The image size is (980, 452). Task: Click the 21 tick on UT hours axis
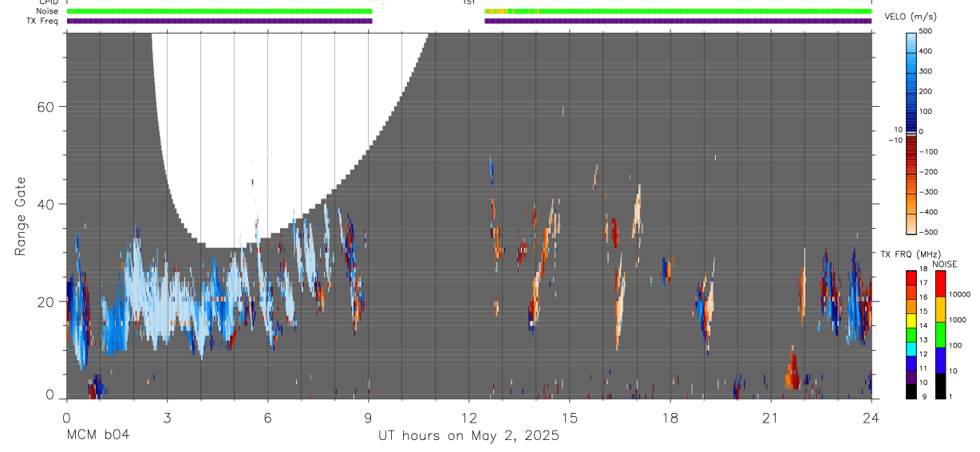point(771,417)
